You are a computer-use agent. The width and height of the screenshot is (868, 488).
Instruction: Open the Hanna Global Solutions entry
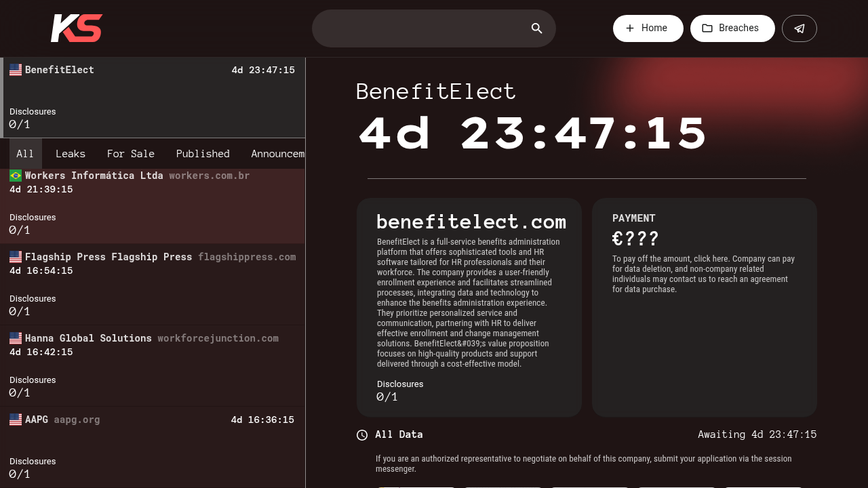[x=153, y=365]
